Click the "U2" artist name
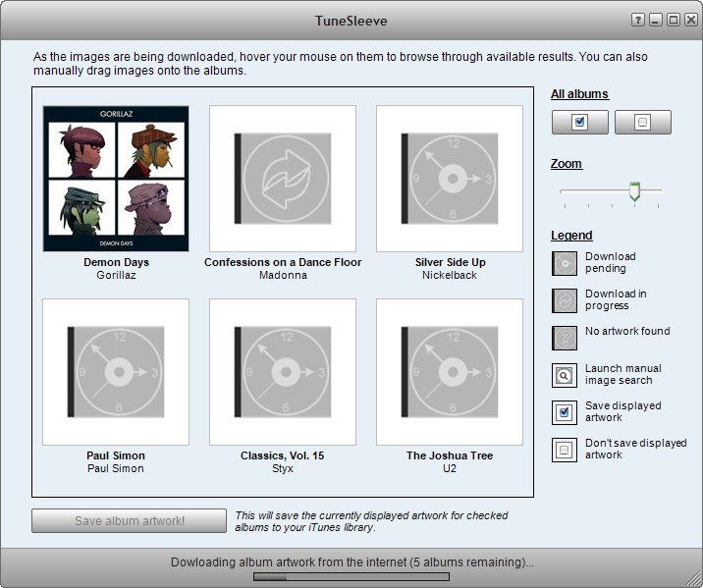The width and height of the screenshot is (703, 588). tap(450, 468)
